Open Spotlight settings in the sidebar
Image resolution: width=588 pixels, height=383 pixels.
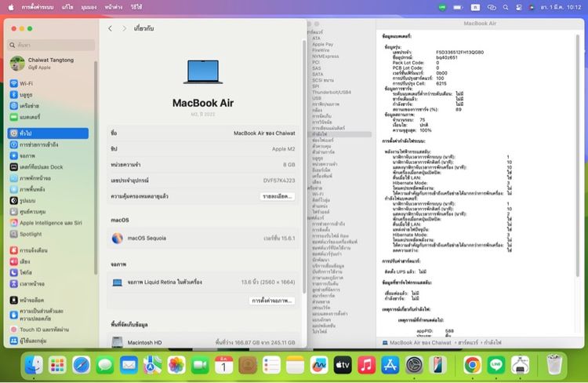pyautogui.click(x=26, y=234)
